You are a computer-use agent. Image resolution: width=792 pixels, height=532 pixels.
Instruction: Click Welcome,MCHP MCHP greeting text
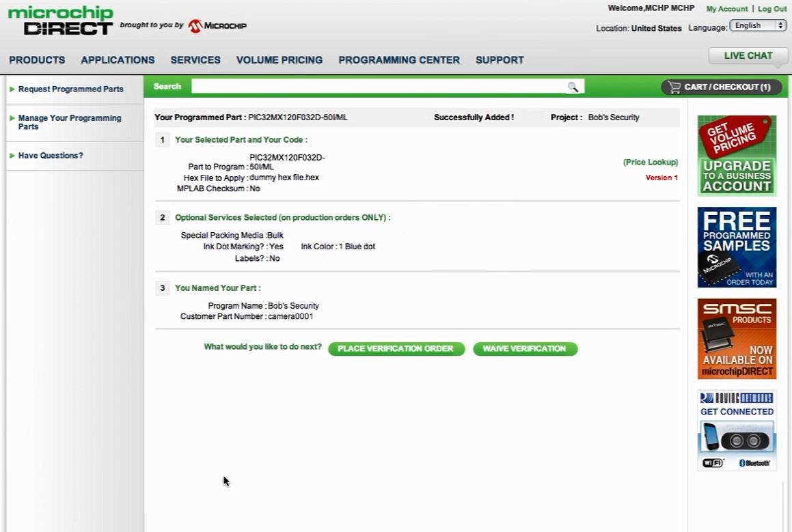[x=651, y=8]
